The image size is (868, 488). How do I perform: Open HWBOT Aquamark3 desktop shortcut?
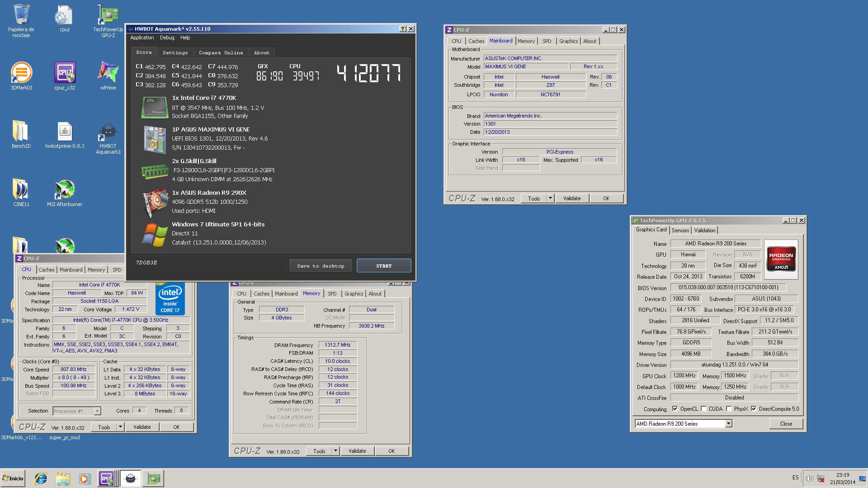click(x=108, y=137)
